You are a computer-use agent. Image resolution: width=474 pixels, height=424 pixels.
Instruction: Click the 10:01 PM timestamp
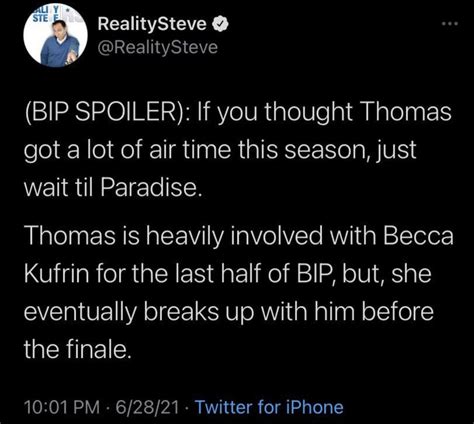62,407
